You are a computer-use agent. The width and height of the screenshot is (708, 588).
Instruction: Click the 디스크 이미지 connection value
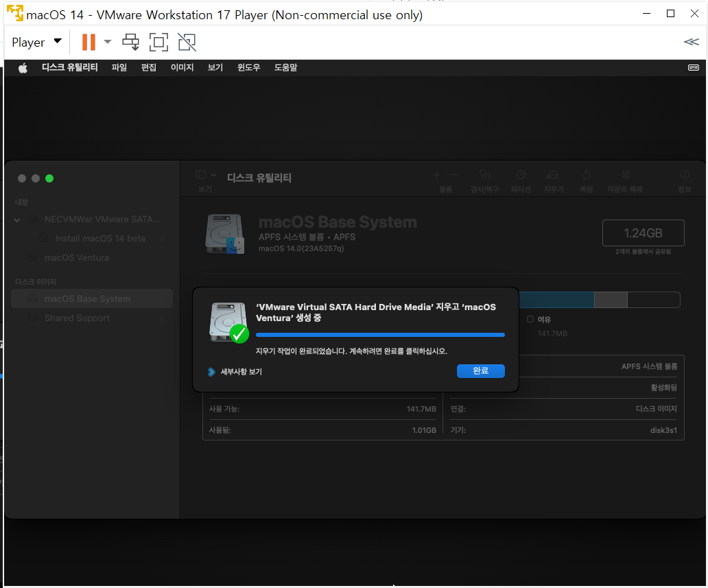656,409
